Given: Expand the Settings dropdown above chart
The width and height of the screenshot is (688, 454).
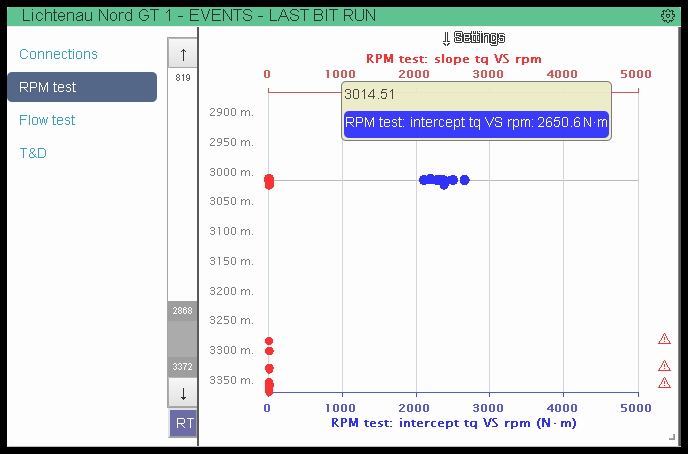Looking at the screenshot, I should tap(474, 38).
